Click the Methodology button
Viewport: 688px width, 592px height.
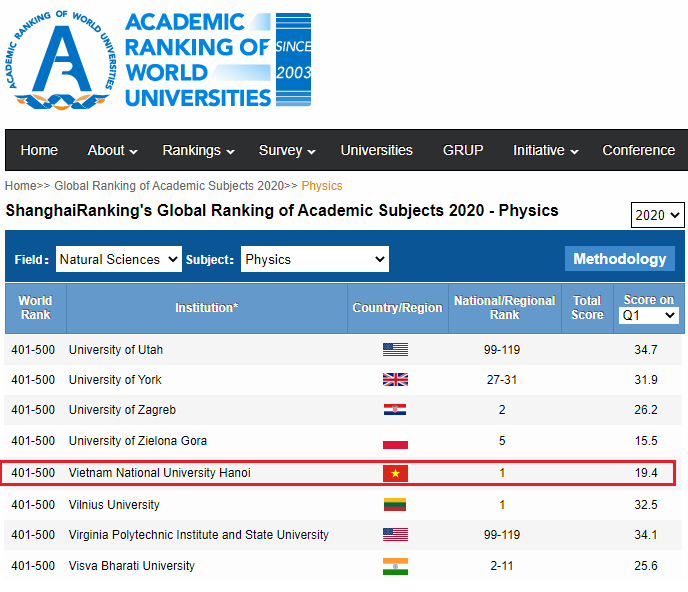[x=619, y=259]
